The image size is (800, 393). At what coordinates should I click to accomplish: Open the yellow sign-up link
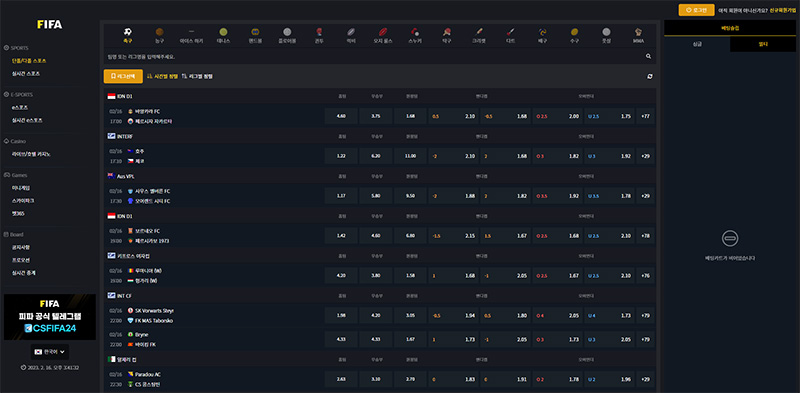pos(783,10)
